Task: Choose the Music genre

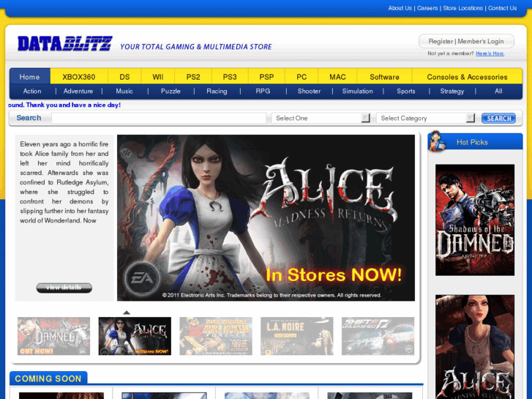Action: pos(124,91)
